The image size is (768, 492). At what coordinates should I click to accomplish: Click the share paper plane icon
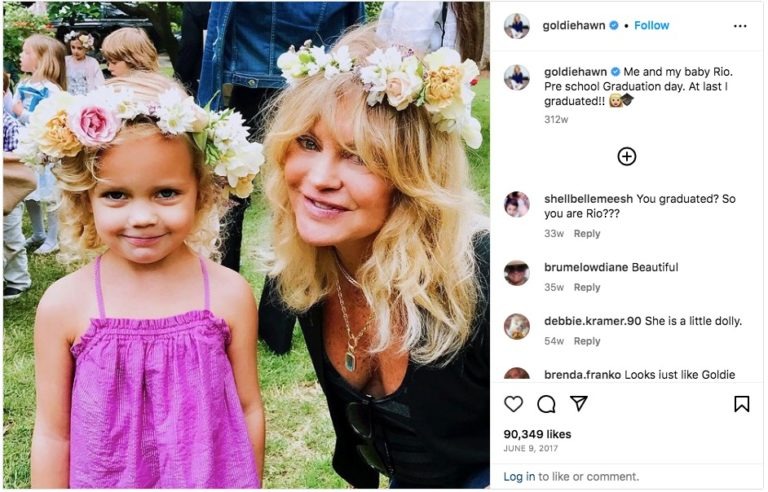[x=579, y=403]
